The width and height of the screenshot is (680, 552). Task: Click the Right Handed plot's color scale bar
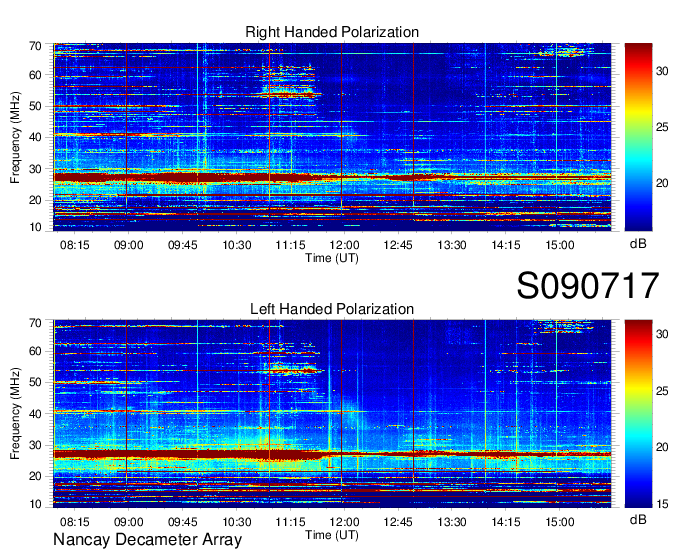tap(638, 137)
